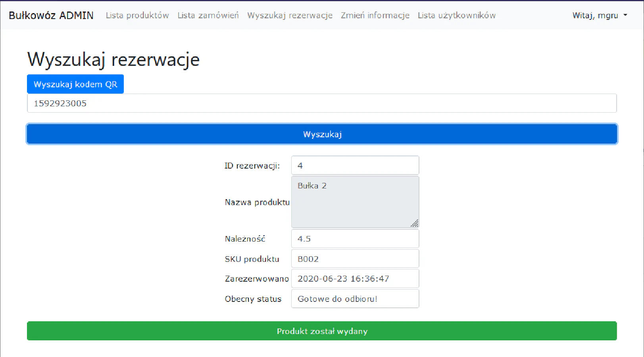Grab the textarea resize handle

tap(415, 224)
